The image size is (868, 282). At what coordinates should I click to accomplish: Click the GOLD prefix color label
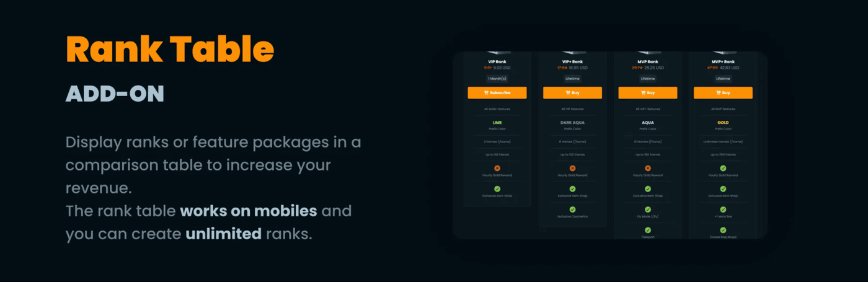click(723, 123)
